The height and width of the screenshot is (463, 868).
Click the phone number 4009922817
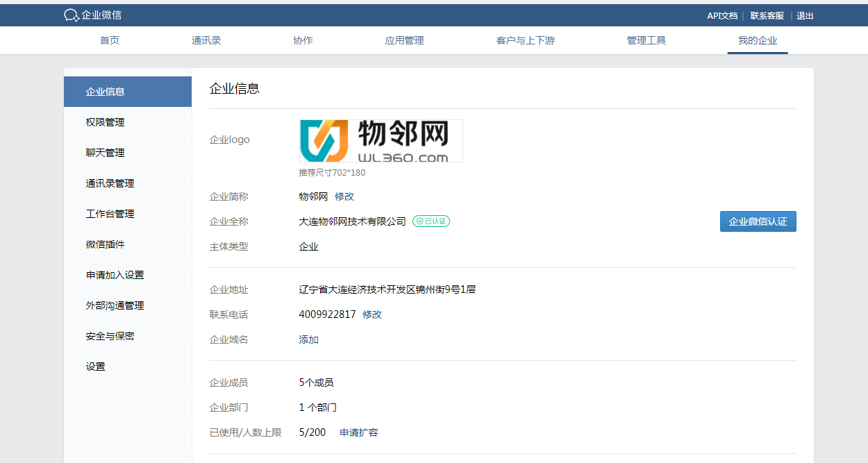tap(328, 314)
